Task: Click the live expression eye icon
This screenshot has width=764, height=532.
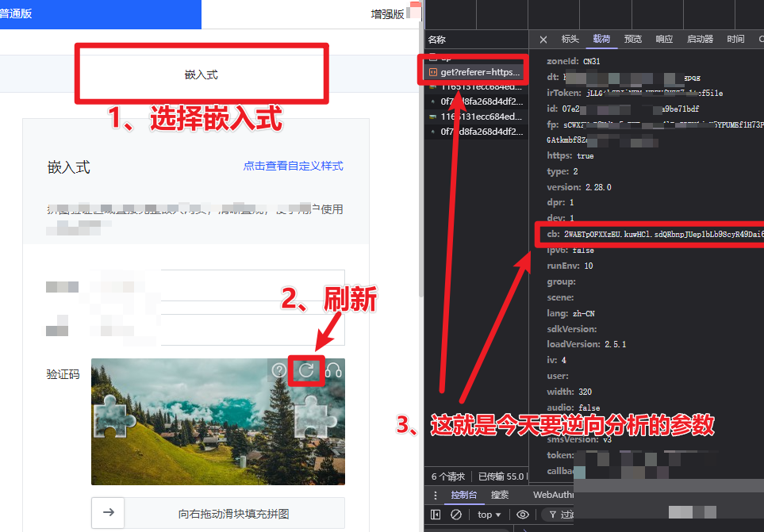Action: tap(523, 515)
